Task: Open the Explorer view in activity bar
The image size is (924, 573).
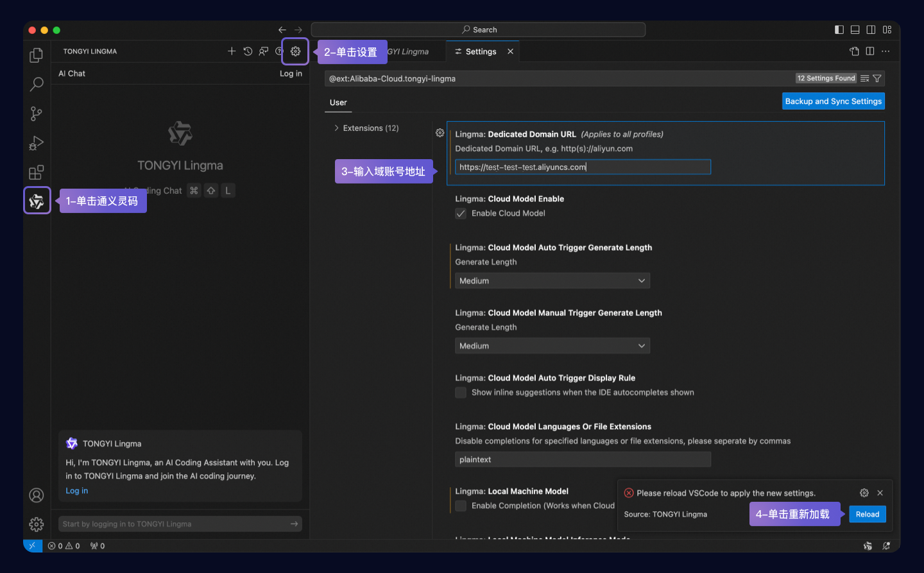Action: 37,55
